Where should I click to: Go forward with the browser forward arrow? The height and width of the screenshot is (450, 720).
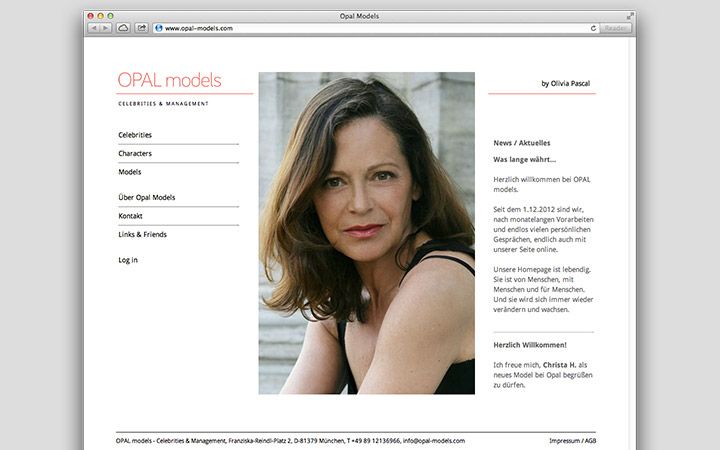click(x=106, y=28)
